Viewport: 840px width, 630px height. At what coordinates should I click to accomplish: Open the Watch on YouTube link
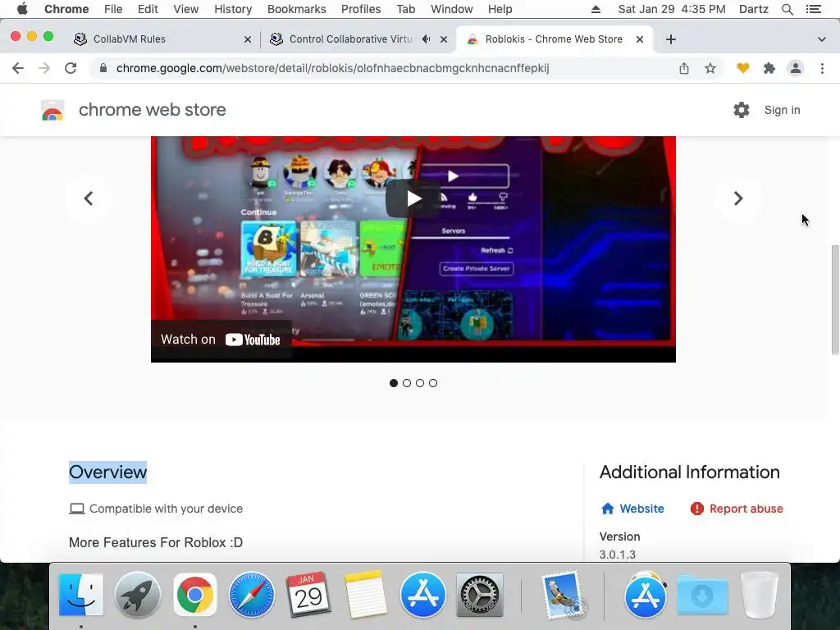tap(221, 340)
